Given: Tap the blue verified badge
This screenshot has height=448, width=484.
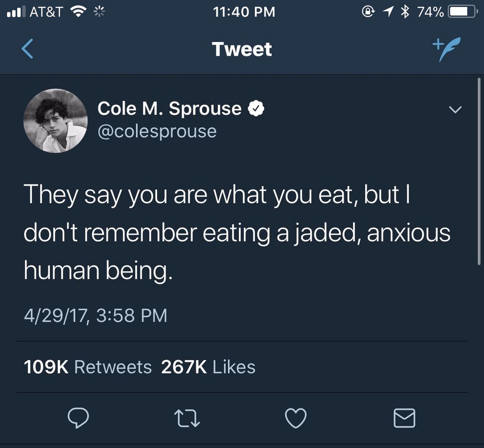Looking at the screenshot, I should point(256,109).
